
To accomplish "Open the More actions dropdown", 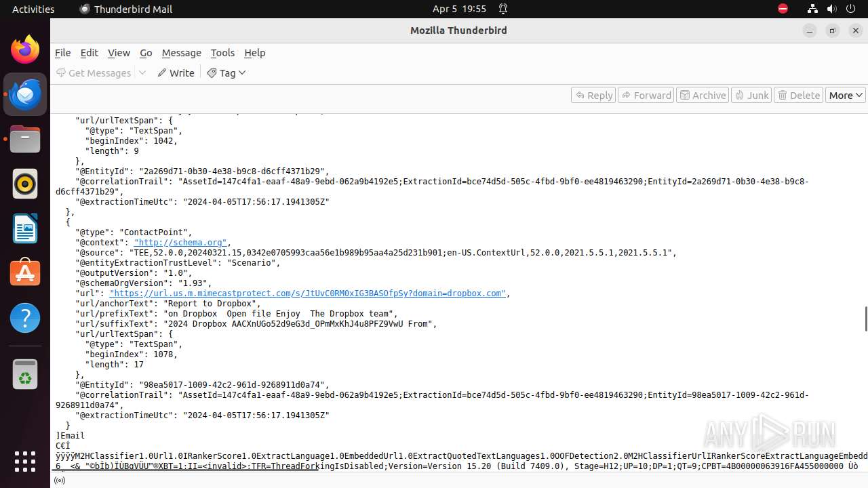I will click(x=846, y=95).
